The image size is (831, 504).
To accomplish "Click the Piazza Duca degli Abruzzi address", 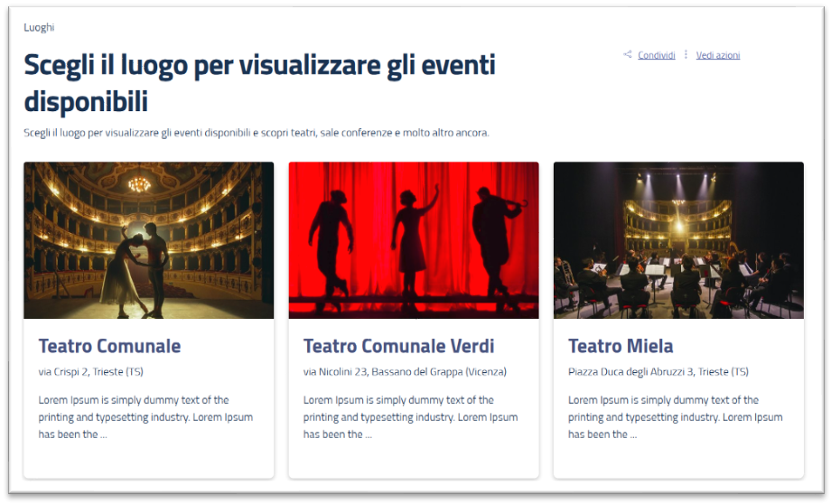I will click(x=658, y=371).
